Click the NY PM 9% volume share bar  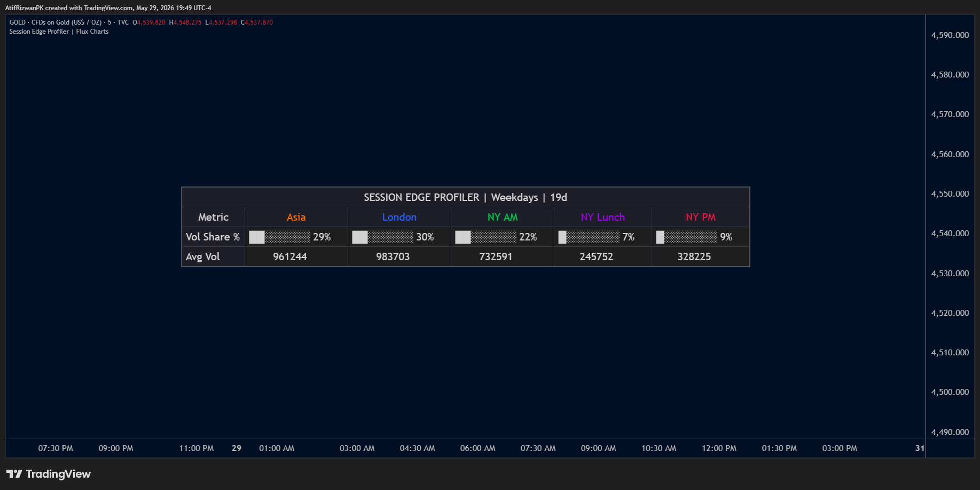[694, 237]
